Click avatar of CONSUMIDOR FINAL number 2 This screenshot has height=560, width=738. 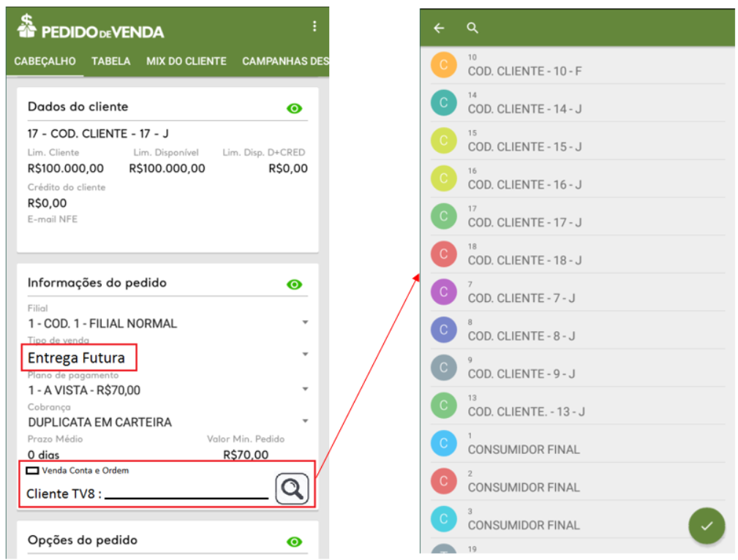pos(443,481)
